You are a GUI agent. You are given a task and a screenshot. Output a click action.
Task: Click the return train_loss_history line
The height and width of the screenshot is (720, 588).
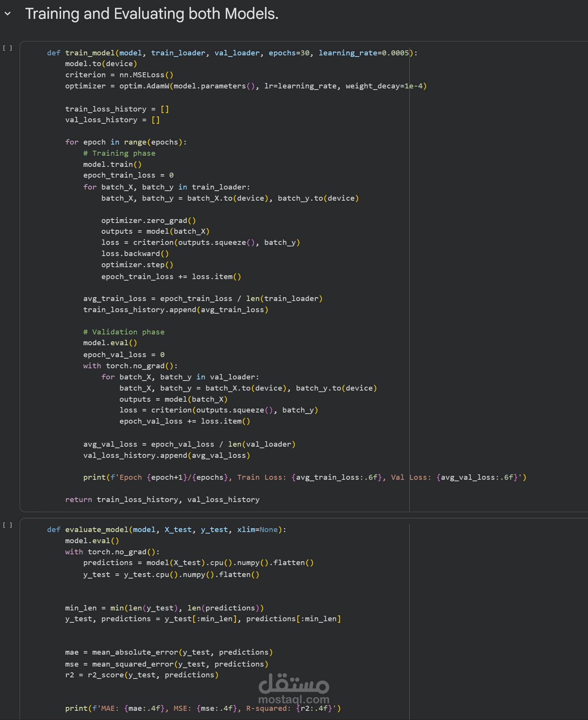162,500
